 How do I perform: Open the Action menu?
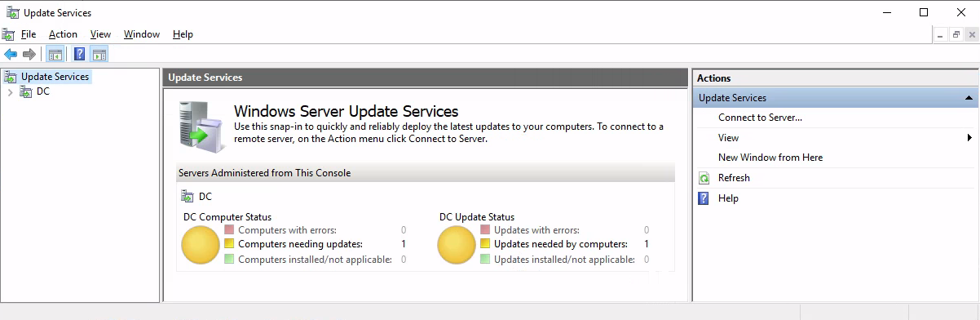(x=63, y=34)
